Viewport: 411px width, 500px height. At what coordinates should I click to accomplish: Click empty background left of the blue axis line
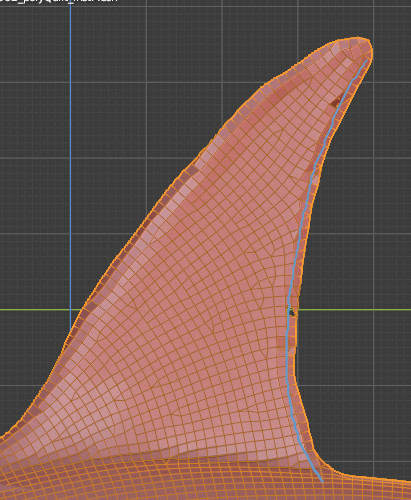click(33, 167)
